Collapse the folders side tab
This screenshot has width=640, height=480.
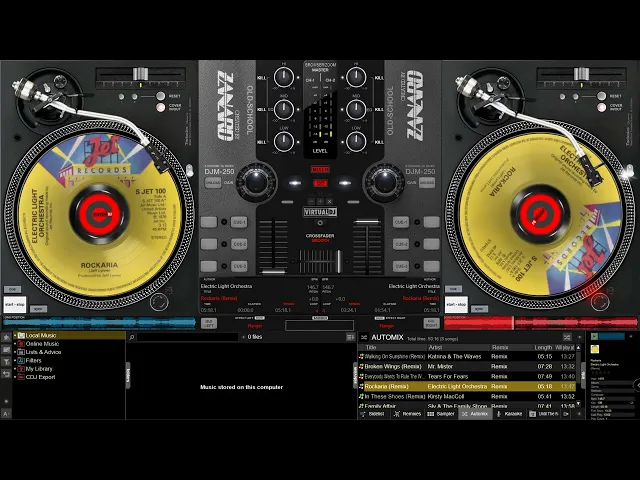point(128,376)
